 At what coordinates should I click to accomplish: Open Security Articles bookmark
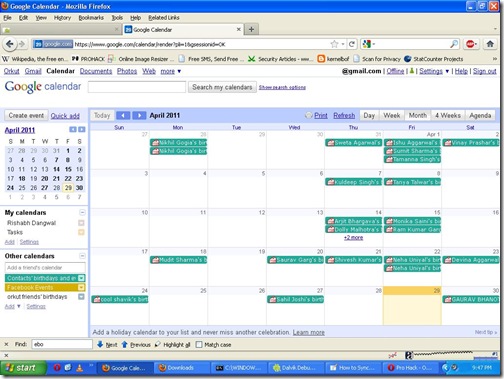point(280,59)
